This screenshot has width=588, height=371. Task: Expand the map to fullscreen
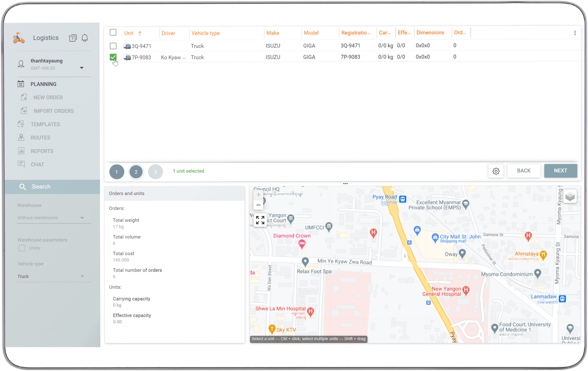click(260, 220)
